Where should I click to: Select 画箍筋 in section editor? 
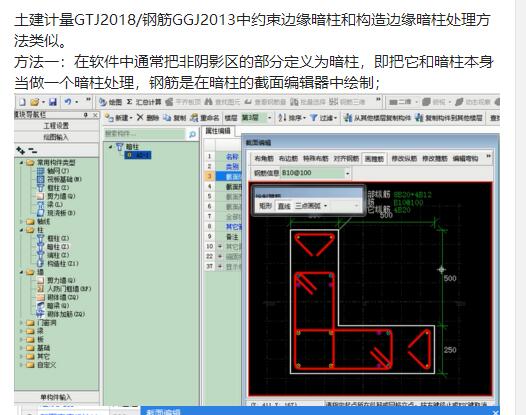[x=374, y=159]
